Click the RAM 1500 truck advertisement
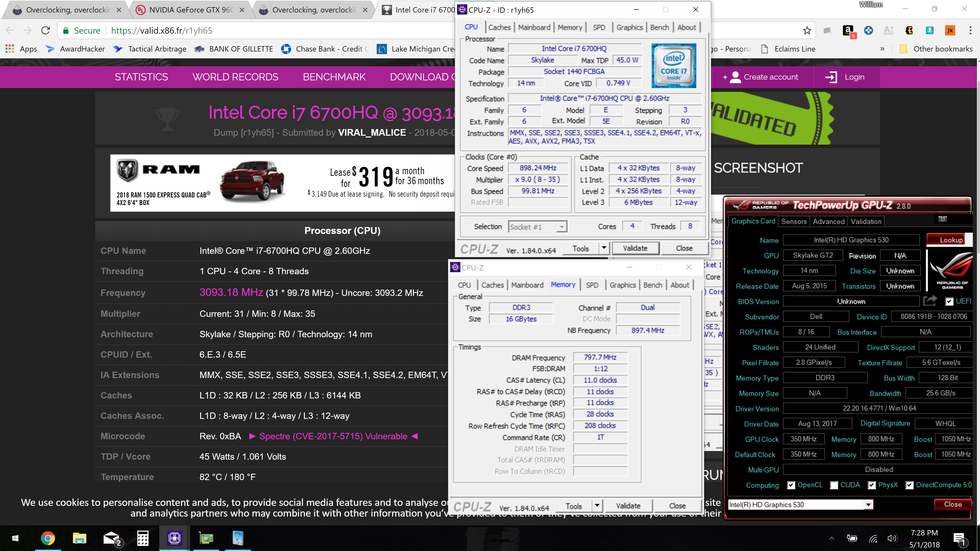Screen dimensions: 980x551 point(283,183)
